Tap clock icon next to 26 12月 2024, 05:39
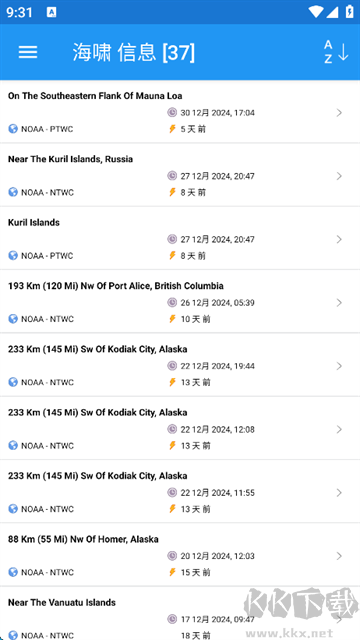This screenshot has width=360, height=640. point(172,302)
